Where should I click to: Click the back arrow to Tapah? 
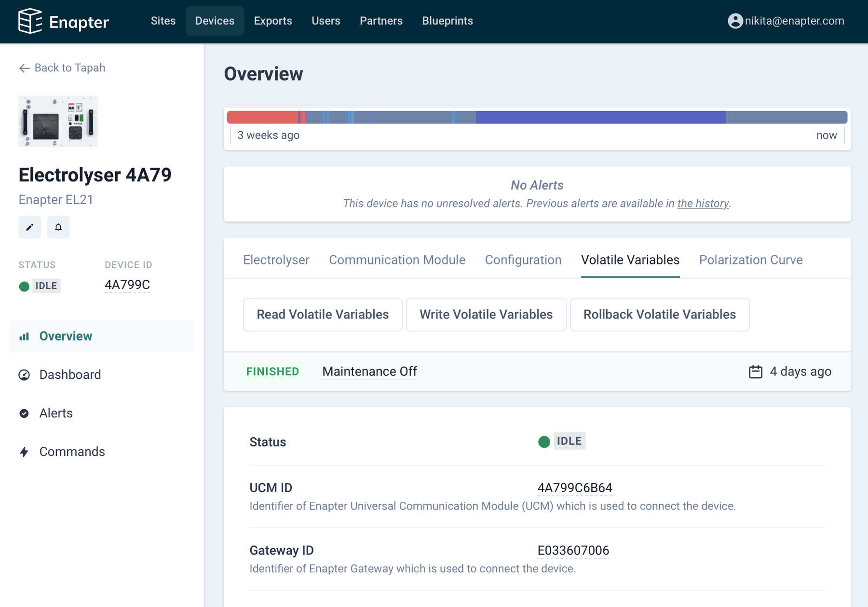(25, 68)
